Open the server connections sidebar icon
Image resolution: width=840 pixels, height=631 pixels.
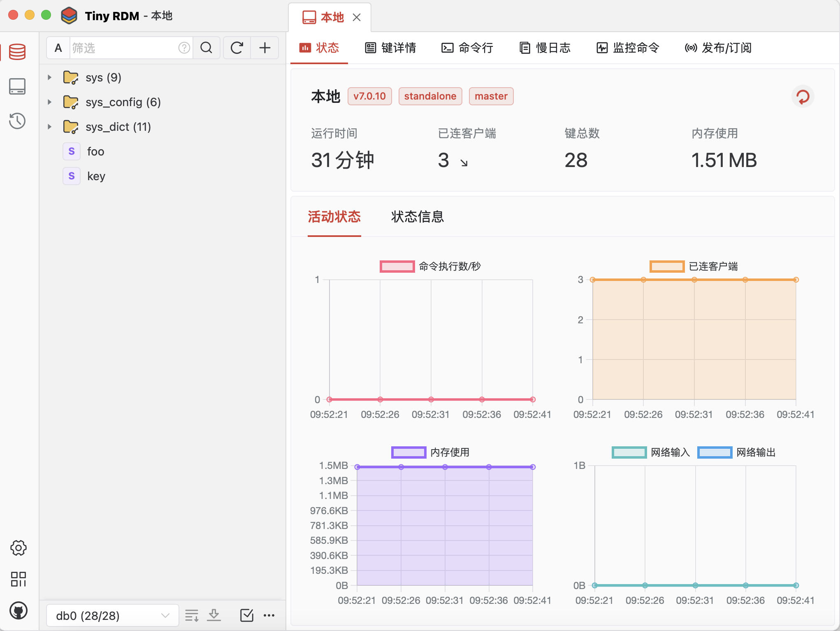coord(17,86)
